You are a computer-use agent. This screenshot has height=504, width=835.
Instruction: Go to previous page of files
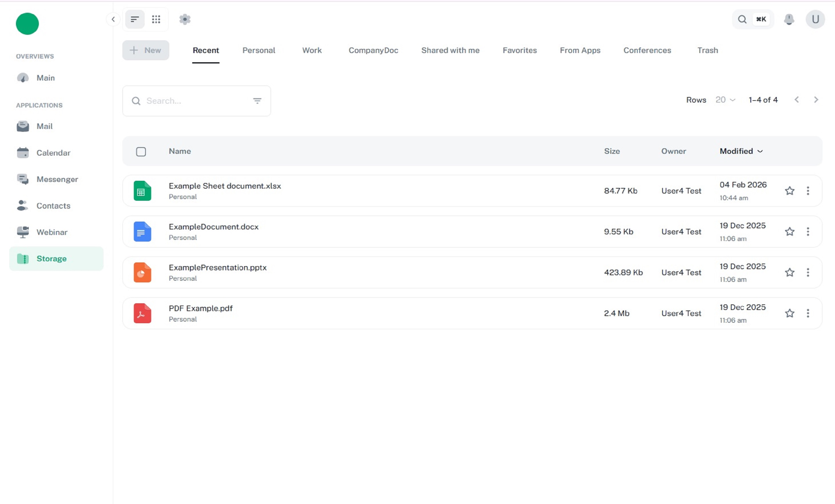(797, 100)
